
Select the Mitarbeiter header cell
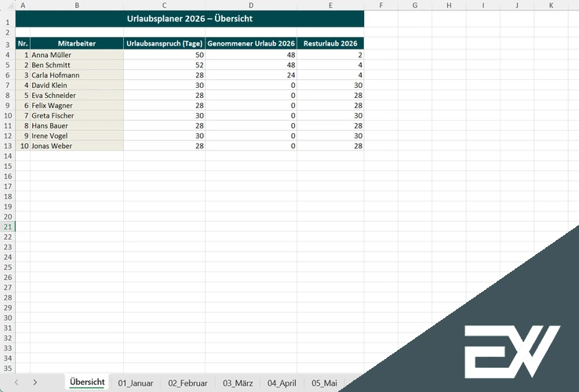tap(76, 44)
